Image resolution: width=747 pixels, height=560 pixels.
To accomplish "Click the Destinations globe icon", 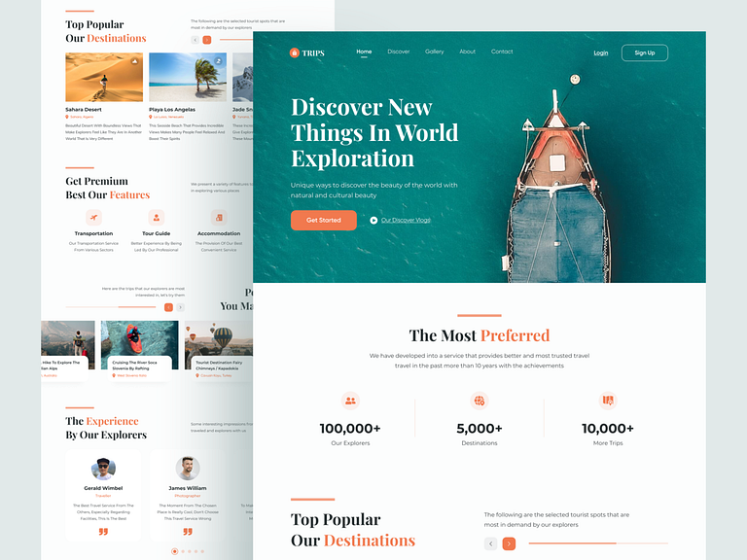I will coord(479,401).
